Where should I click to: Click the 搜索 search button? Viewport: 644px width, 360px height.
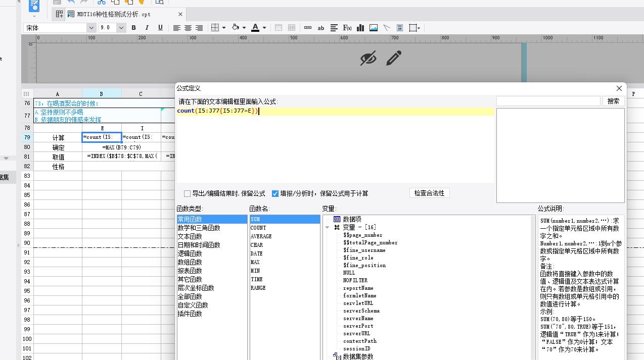pyautogui.click(x=613, y=101)
